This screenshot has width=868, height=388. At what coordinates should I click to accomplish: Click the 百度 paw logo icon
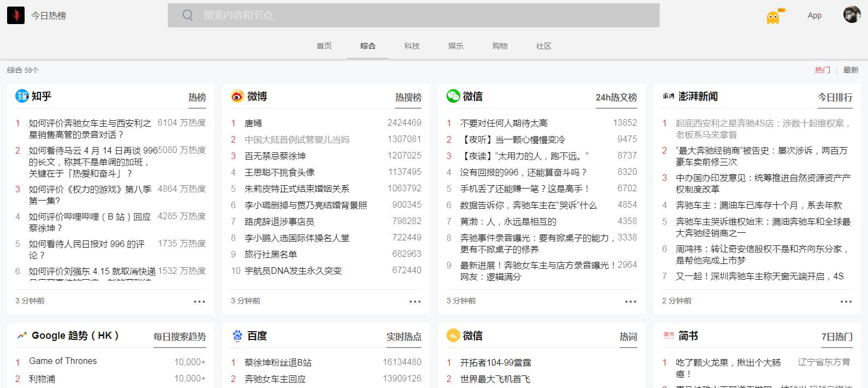pyautogui.click(x=237, y=336)
